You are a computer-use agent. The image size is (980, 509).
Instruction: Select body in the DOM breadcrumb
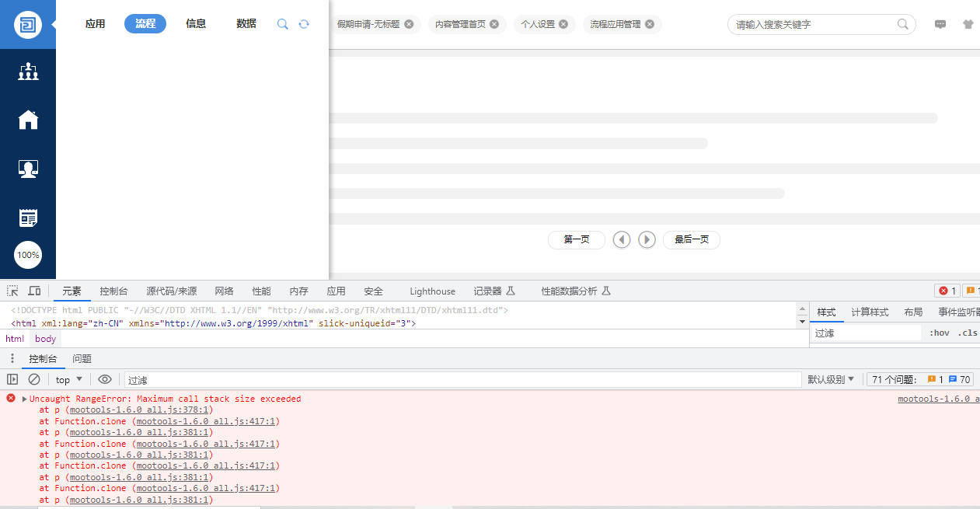46,339
